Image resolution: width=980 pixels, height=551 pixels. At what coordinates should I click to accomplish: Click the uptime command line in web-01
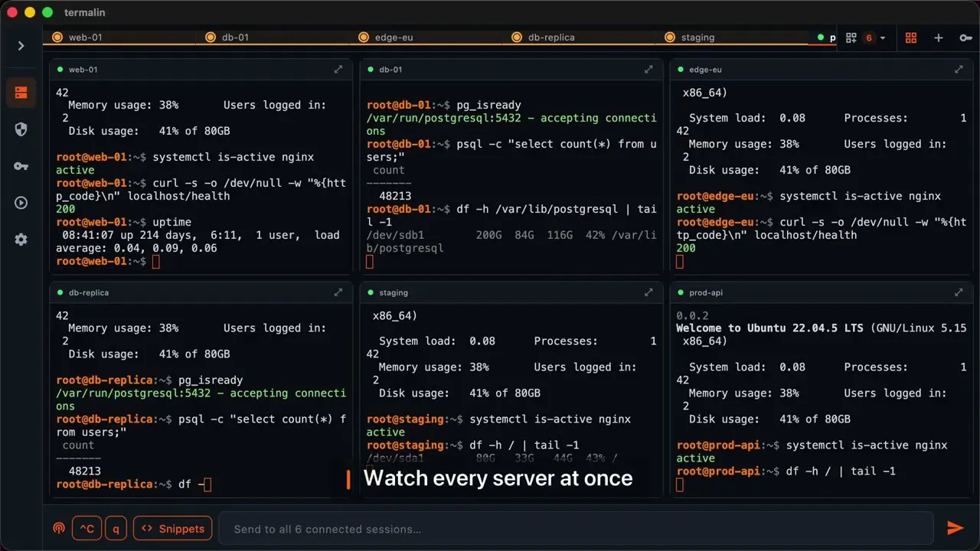point(124,222)
